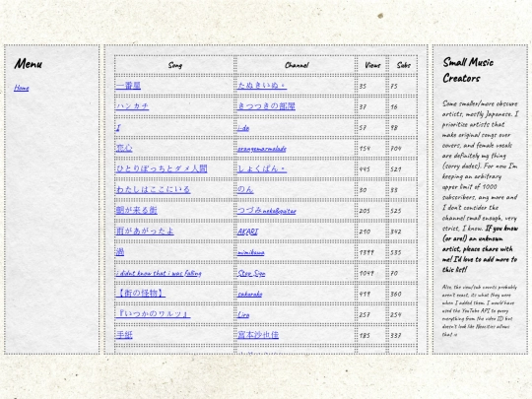The image size is (532, 399).
Task: Open the song ひとりぼっちとダメ人間
Action: click(162, 168)
